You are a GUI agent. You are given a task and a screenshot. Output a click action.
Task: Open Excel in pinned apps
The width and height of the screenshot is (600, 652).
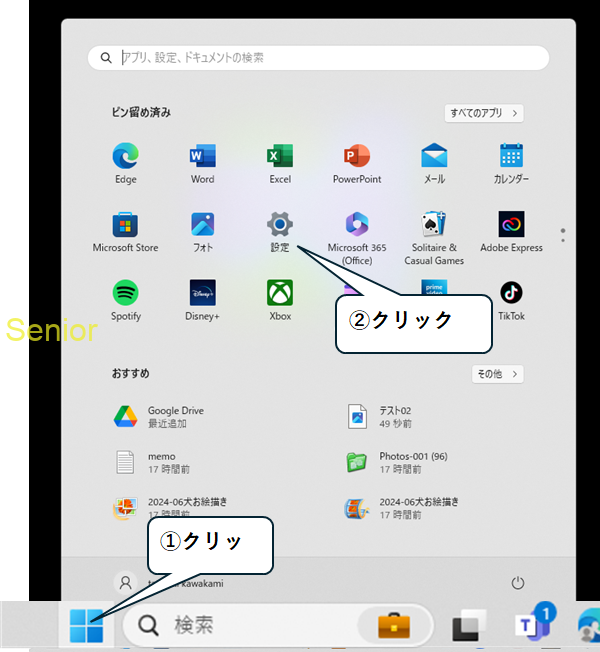(280, 156)
